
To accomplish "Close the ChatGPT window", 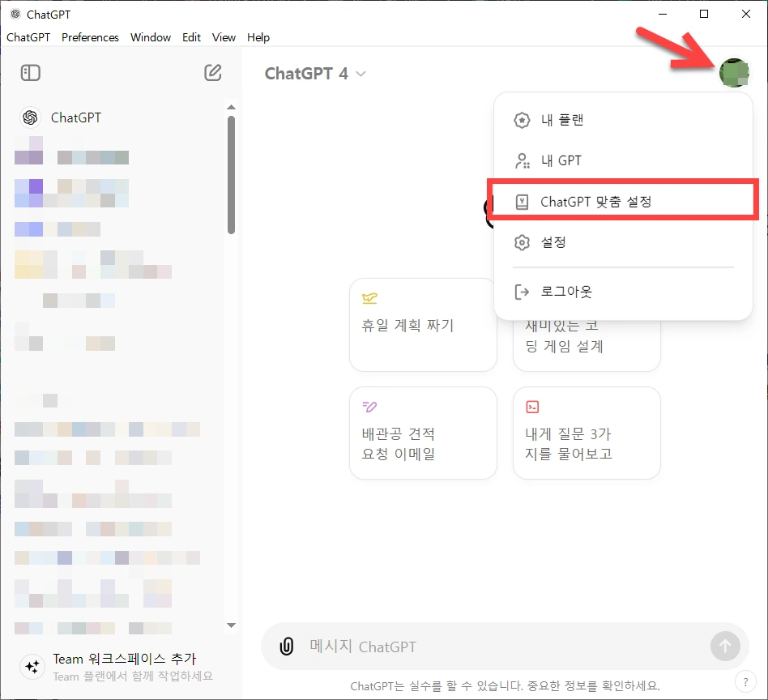I will coord(746,15).
